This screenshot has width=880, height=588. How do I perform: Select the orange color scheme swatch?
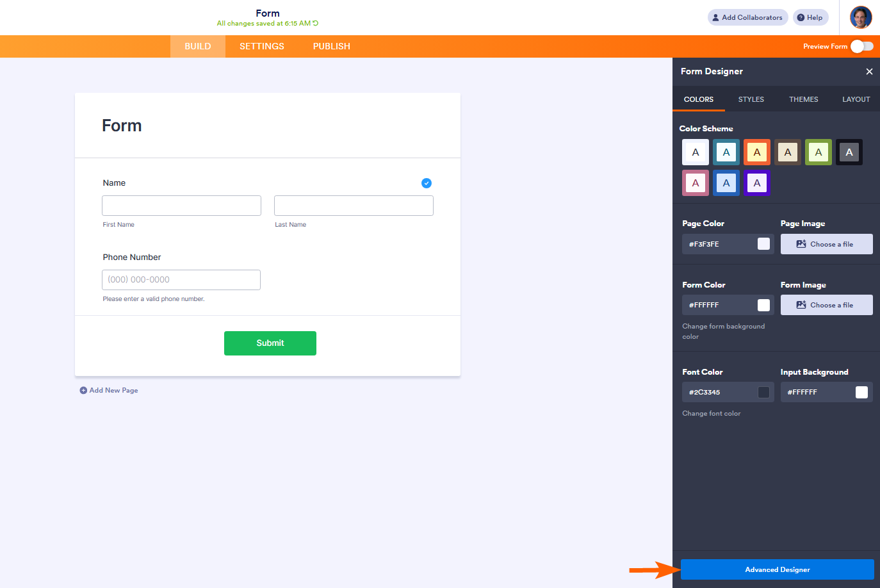pos(757,152)
